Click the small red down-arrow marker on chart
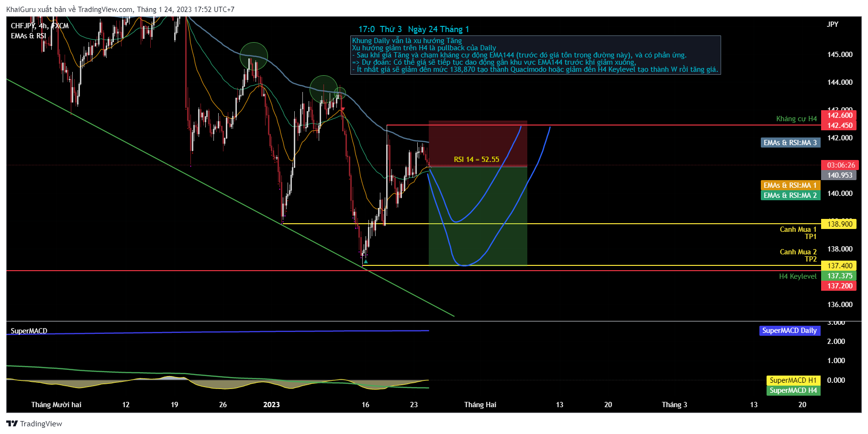 (342, 109)
